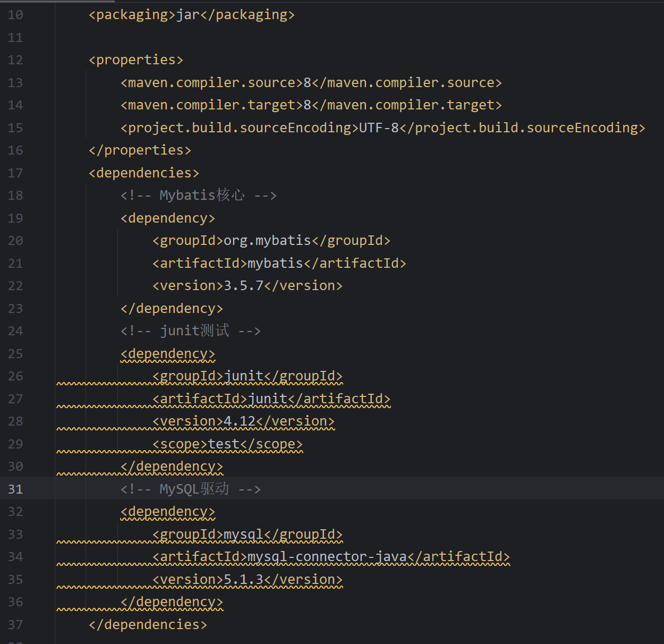Click the maven.compiler.target line
Image resolution: width=664 pixels, height=644 pixels.
tap(311, 105)
